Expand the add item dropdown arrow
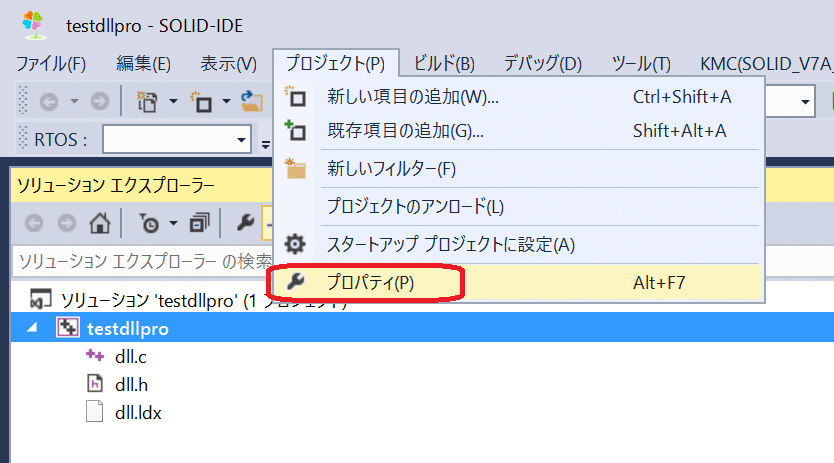This screenshot has height=463, width=834. (x=226, y=101)
